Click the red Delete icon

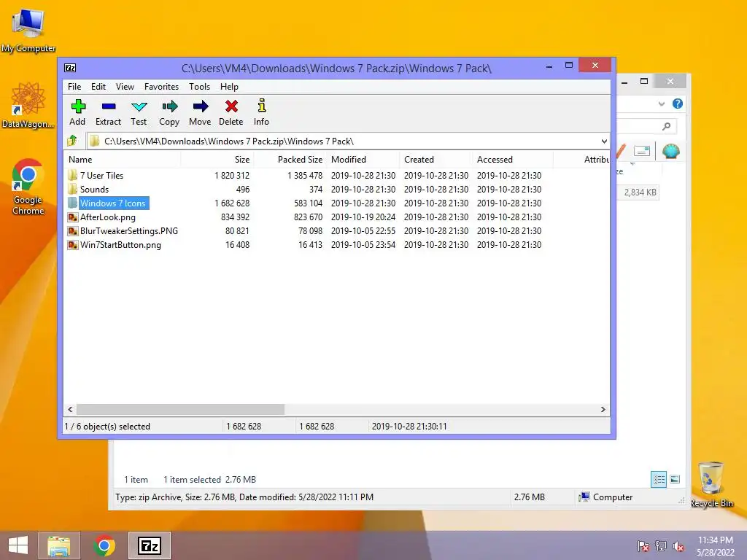[x=231, y=106]
